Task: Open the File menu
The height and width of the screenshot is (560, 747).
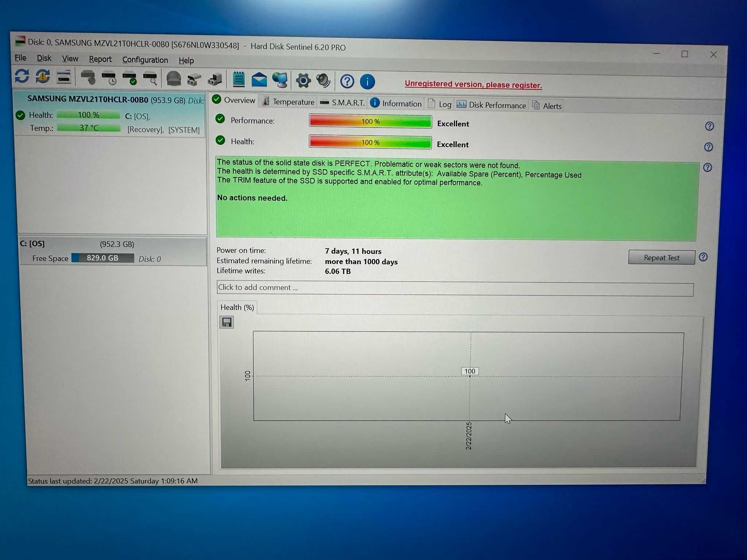Action: (x=20, y=58)
